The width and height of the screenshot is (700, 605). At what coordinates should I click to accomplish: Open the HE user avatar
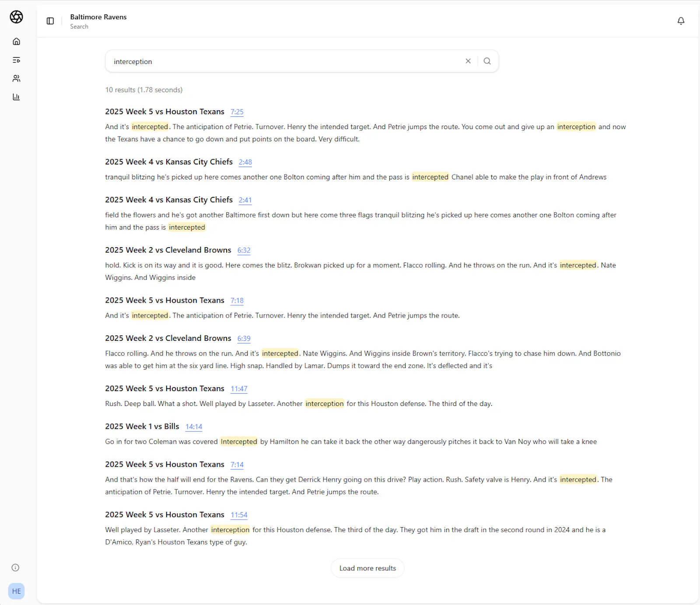click(x=16, y=591)
